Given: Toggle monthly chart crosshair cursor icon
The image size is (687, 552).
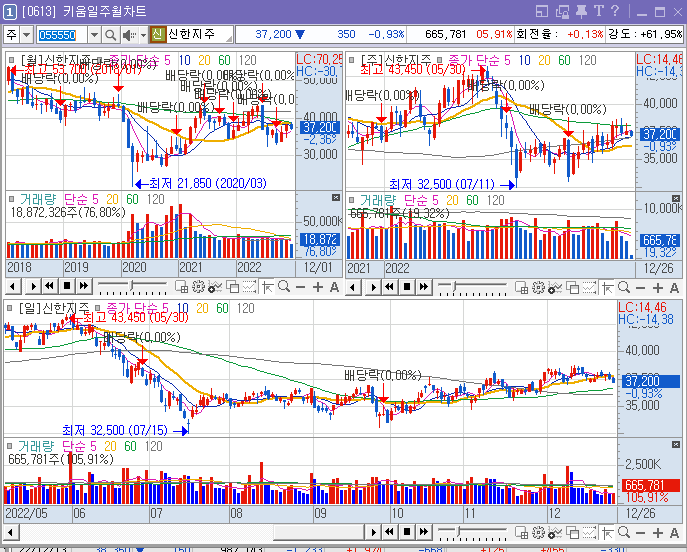Looking at the screenshot, I should coord(267,287).
